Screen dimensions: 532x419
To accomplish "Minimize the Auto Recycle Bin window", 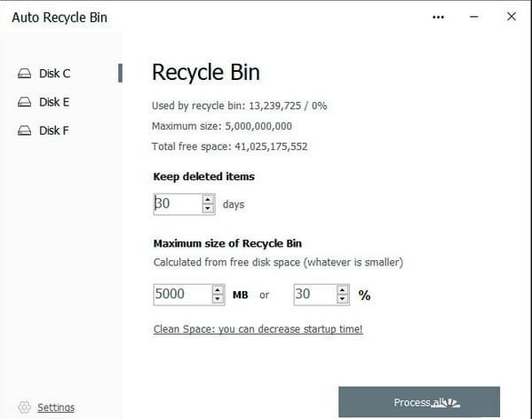I will [x=474, y=17].
